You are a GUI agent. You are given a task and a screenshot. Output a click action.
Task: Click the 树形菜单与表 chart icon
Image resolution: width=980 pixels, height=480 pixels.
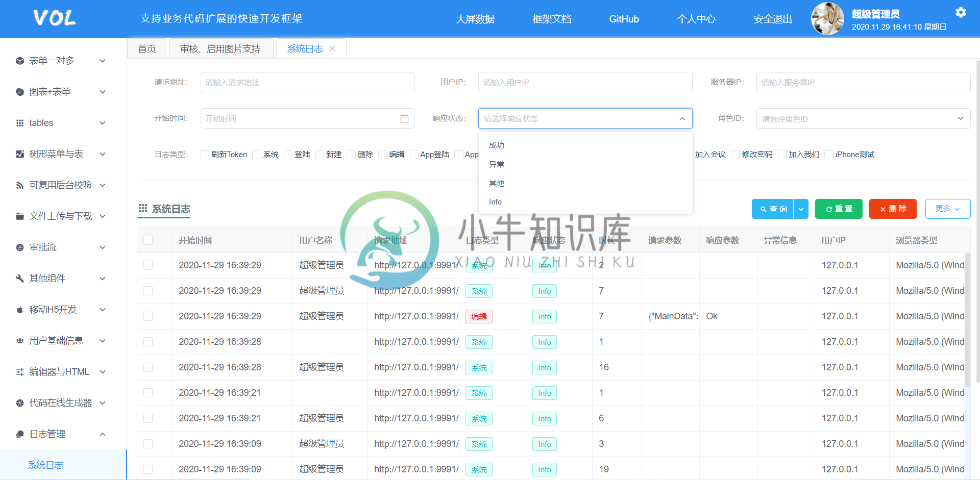20,154
